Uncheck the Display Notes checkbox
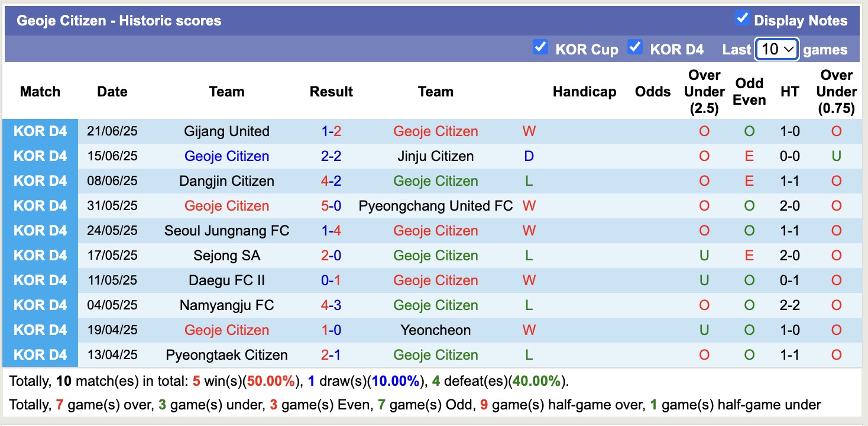Image resolution: width=868 pixels, height=426 pixels. 742,18
